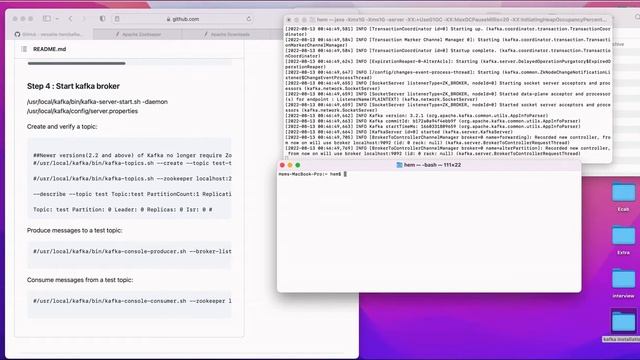640x360 pixels.
Task: Go back with the Safari back arrow
Action: point(71,19)
